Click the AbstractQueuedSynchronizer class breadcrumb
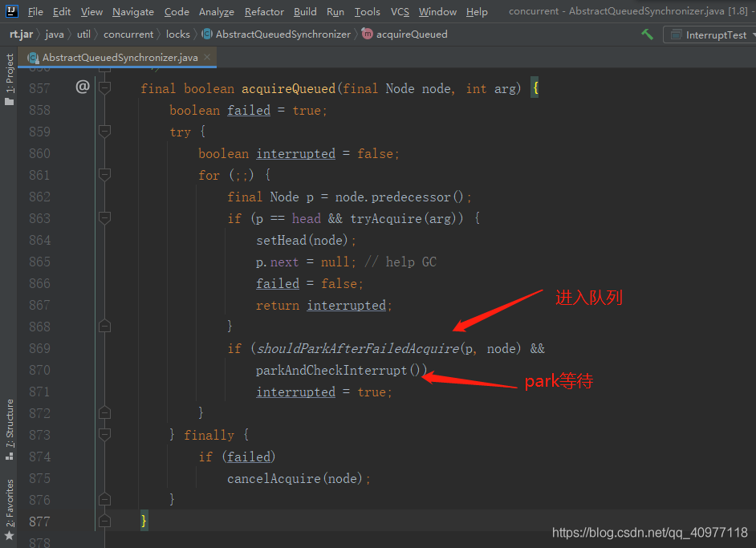756x548 pixels. tap(282, 35)
